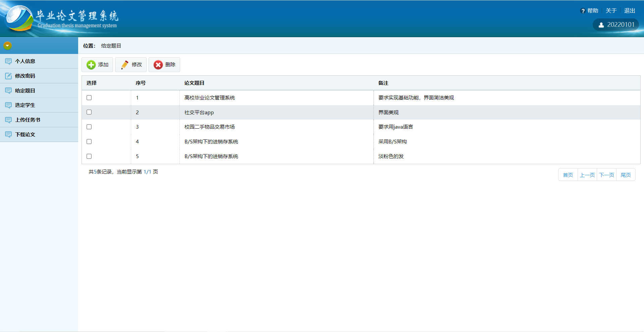This screenshot has height=332, width=644.
Task: Click remark 要求用java语言
Action: tap(396, 127)
